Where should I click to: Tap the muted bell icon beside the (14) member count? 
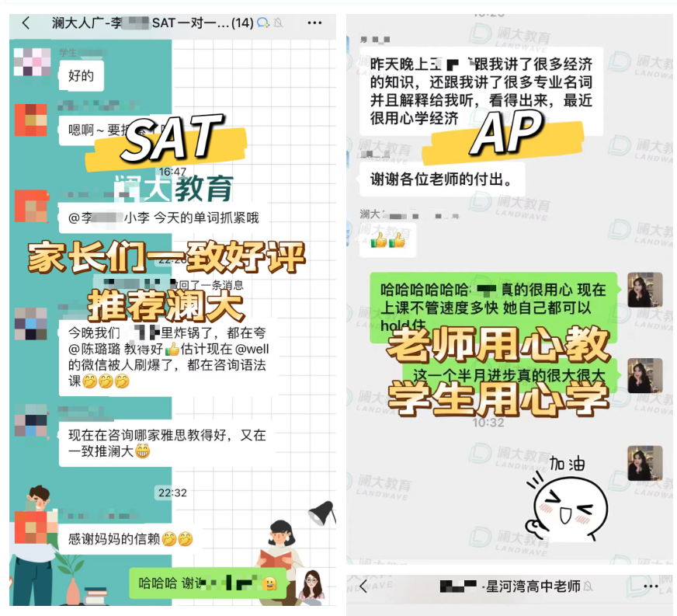tap(279, 23)
